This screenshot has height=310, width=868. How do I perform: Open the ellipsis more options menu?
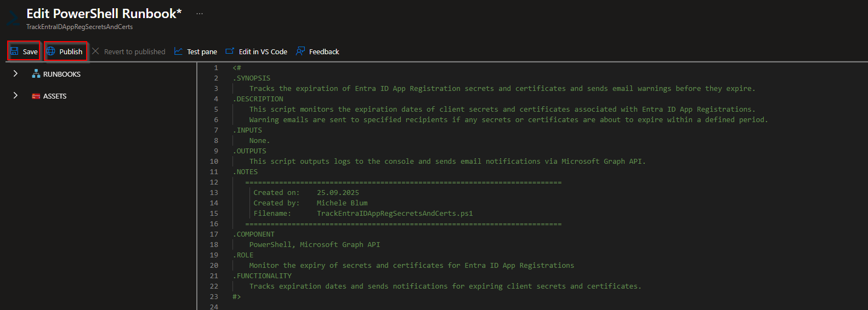click(200, 14)
